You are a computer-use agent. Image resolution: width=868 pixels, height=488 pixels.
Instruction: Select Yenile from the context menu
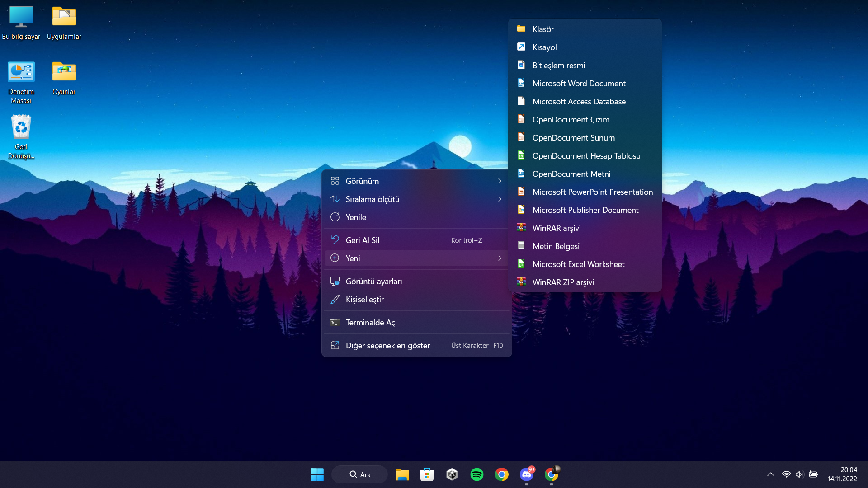coord(356,217)
